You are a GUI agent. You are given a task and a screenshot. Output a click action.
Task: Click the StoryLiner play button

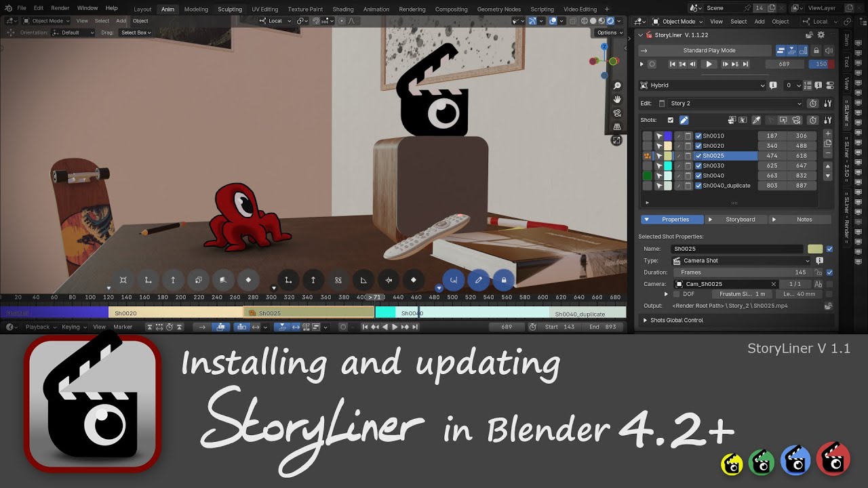coord(709,64)
